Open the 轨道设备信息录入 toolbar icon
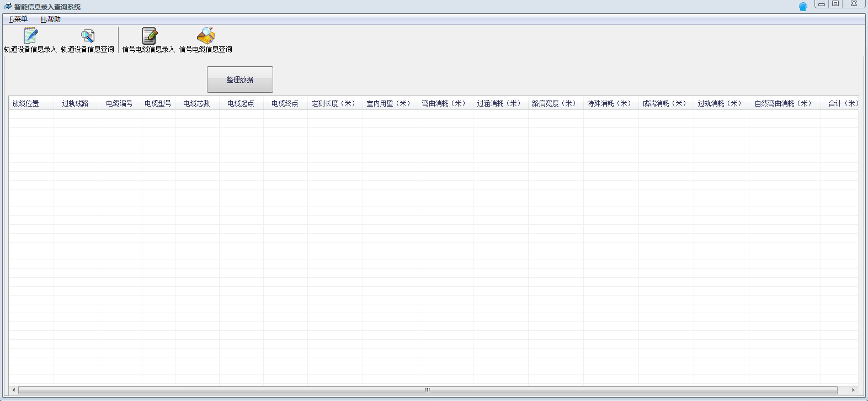Screen dimensions: 868x401 [30, 36]
